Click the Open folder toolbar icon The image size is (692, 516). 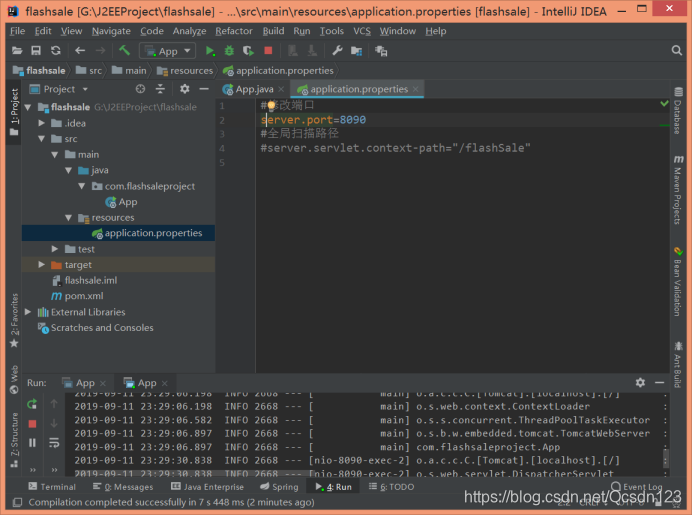point(17,51)
